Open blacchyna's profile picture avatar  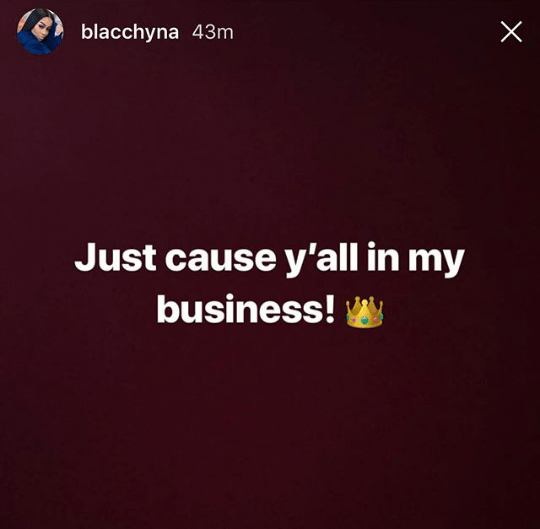pyautogui.click(x=40, y=32)
